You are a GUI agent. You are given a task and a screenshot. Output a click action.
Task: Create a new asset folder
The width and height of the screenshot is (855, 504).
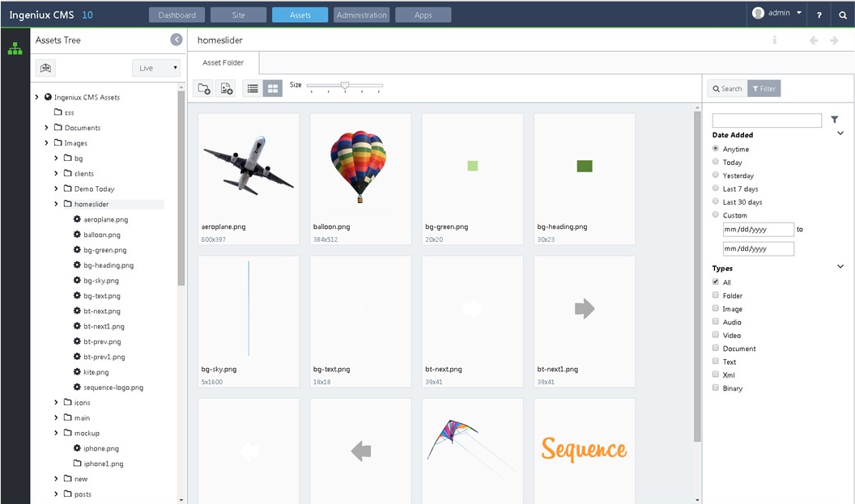click(203, 89)
